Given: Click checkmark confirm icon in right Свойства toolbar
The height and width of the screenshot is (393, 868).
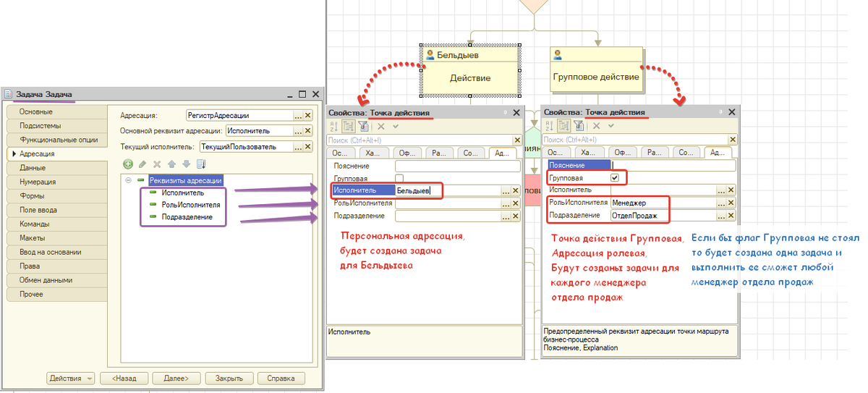Looking at the screenshot, I should tap(610, 125).
